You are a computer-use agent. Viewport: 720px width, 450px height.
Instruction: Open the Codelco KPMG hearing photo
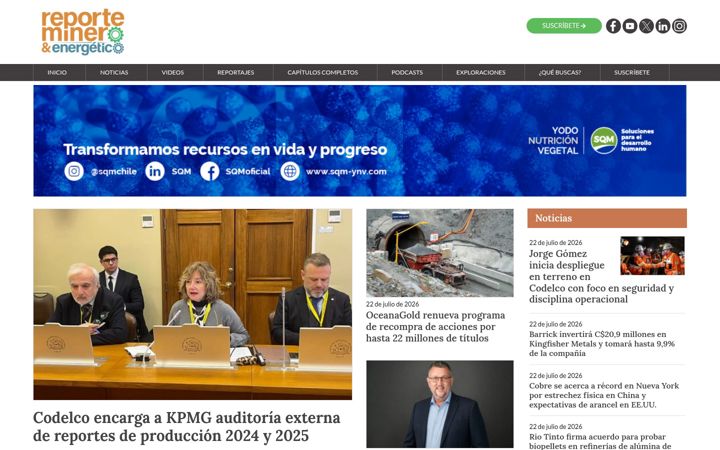point(192,304)
